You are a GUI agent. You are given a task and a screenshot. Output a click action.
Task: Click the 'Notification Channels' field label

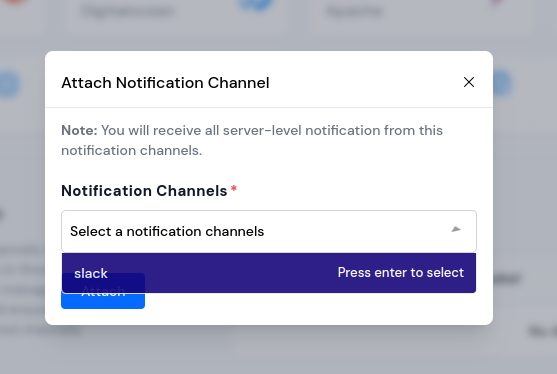(x=144, y=191)
